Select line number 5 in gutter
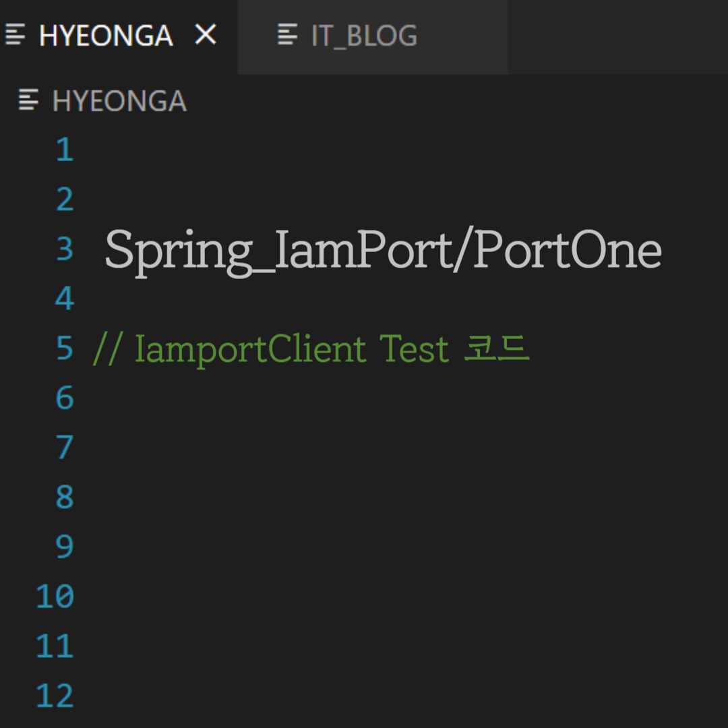This screenshot has height=728, width=728. tap(65, 348)
